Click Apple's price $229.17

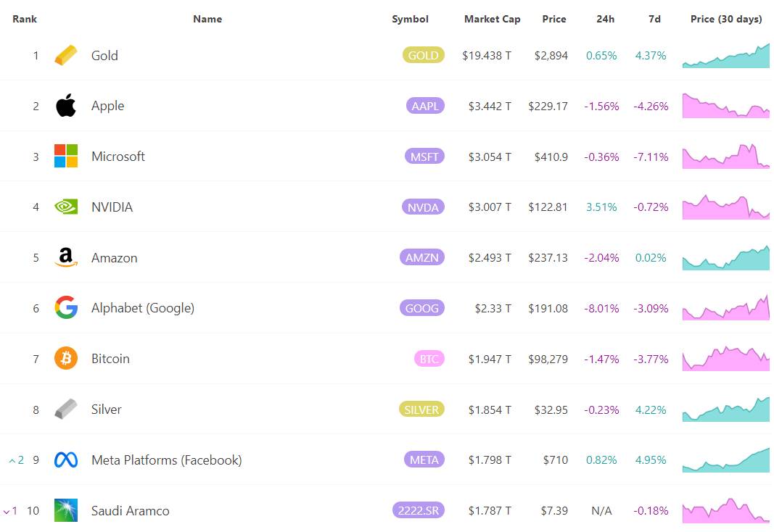tap(548, 107)
